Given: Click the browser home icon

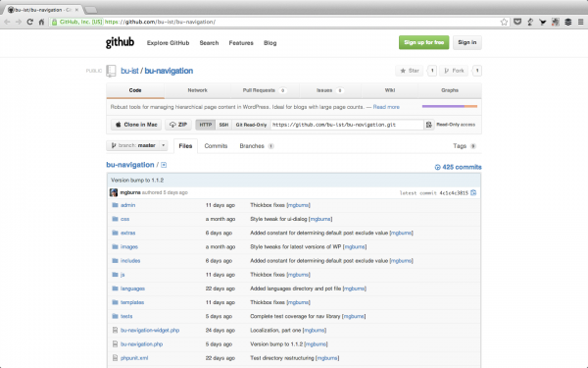Looking at the screenshot, I should [41, 22].
